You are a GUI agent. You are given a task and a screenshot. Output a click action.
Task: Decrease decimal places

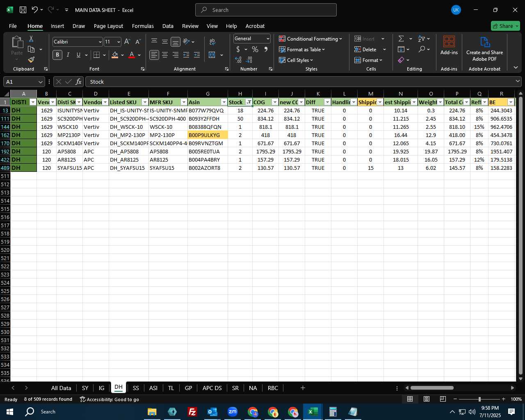coord(249,60)
